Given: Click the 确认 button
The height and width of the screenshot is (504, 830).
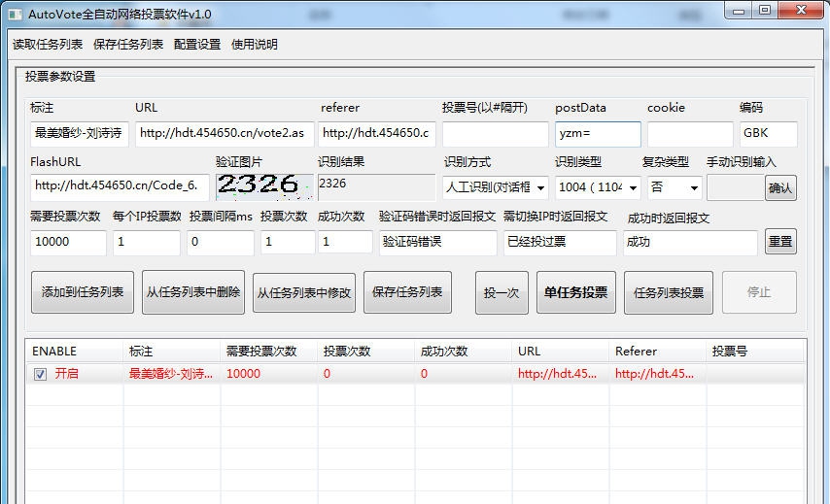Looking at the screenshot, I should pyautogui.click(x=780, y=187).
